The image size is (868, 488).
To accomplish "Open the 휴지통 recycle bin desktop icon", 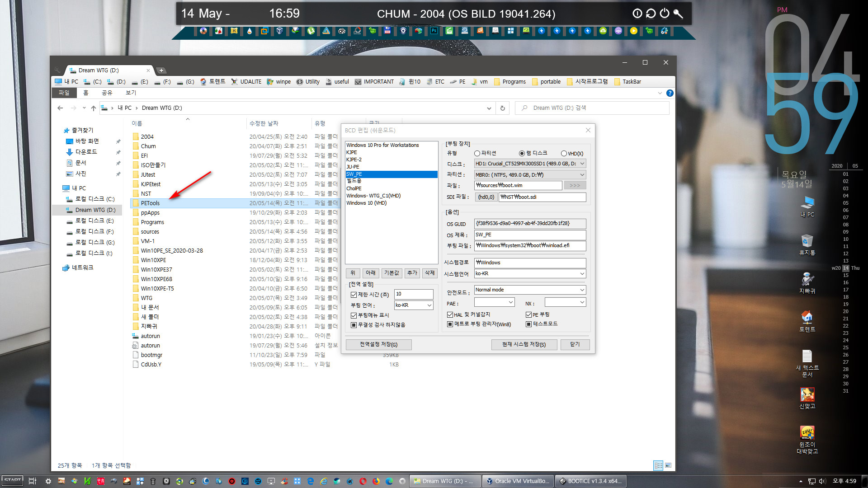I will click(x=807, y=244).
